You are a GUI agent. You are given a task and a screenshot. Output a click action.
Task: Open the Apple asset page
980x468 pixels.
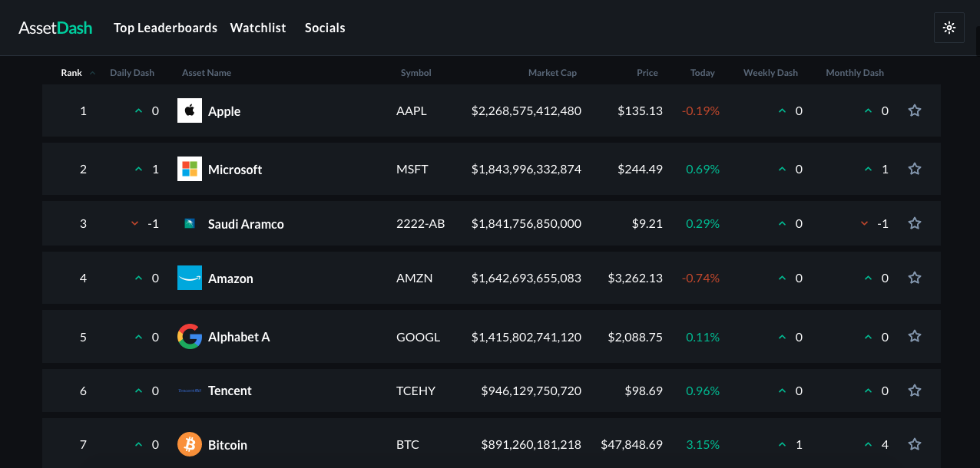click(224, 111)
